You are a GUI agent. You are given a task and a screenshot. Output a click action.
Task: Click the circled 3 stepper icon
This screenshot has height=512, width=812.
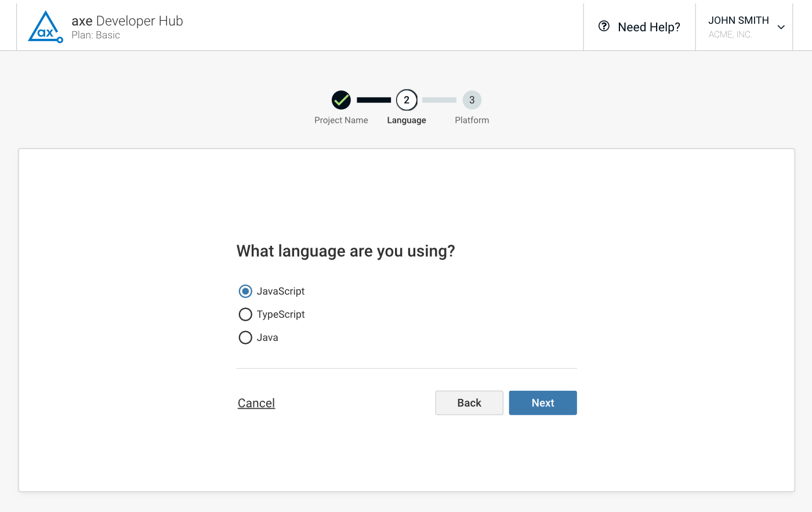[x=472, y=100]
